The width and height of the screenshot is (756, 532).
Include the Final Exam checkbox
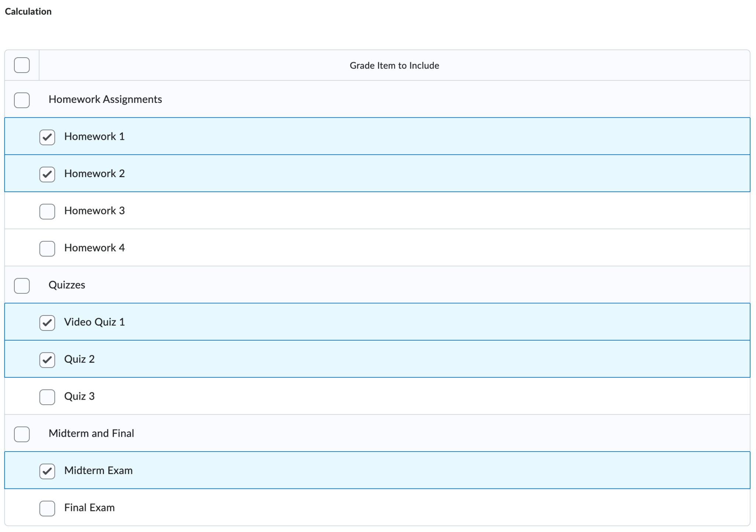tap(47, 508)
